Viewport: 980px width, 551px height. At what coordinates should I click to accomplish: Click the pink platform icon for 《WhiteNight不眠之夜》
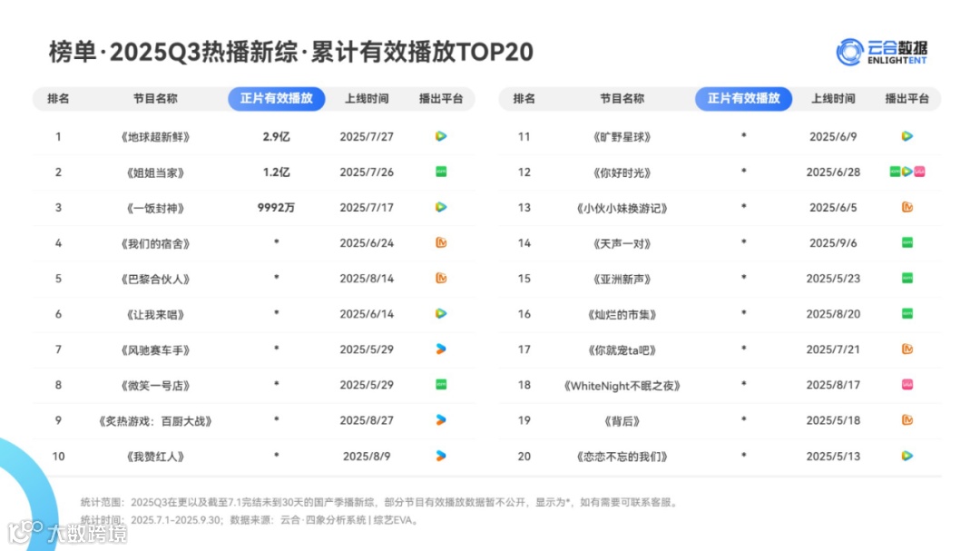pyautogui.click(x=907, y=385)
